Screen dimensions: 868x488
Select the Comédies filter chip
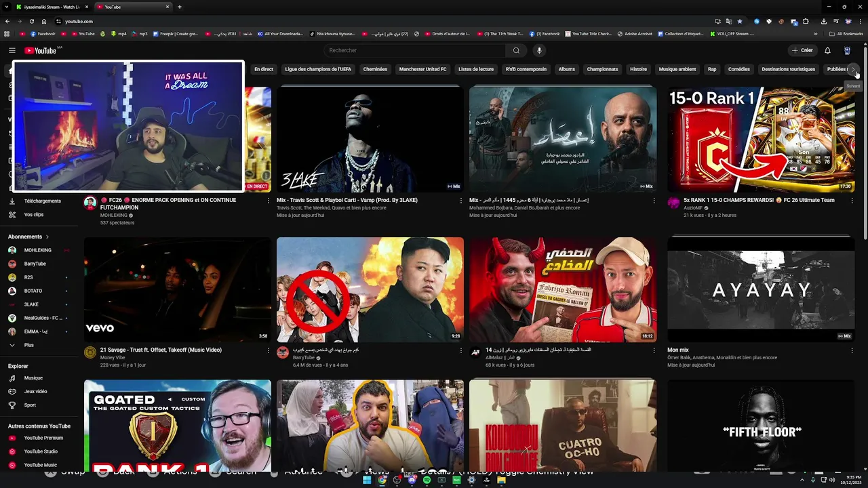739,69
